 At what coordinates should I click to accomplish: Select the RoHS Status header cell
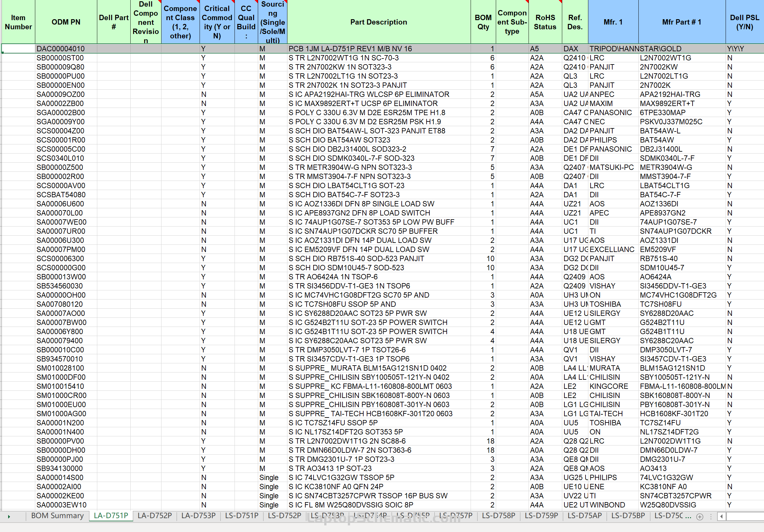(x=545, y=22)
